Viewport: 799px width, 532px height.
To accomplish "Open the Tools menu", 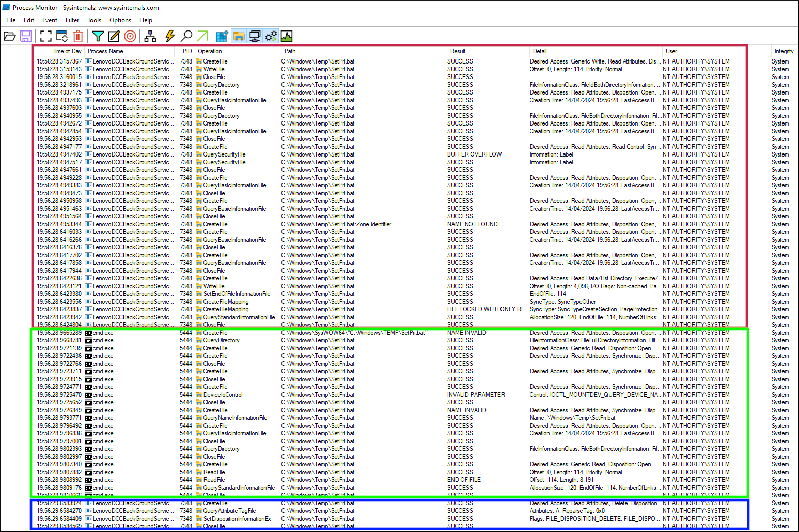I will [x=94, y=20].
